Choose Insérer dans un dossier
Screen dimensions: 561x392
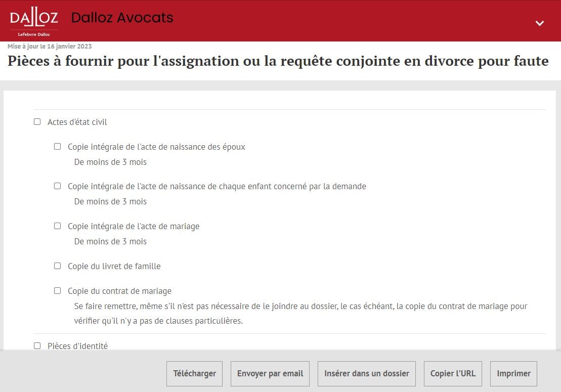pyautogui.click(x=367, y=374)
